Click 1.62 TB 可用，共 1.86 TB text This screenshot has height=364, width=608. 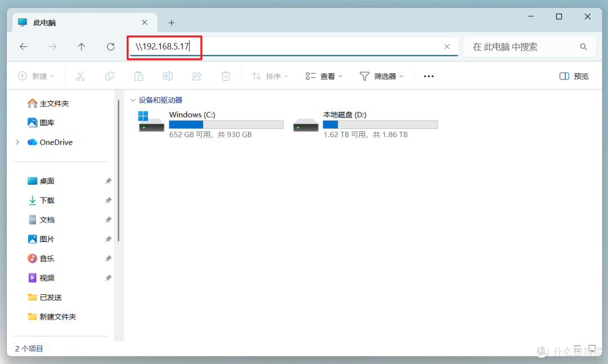365,135
